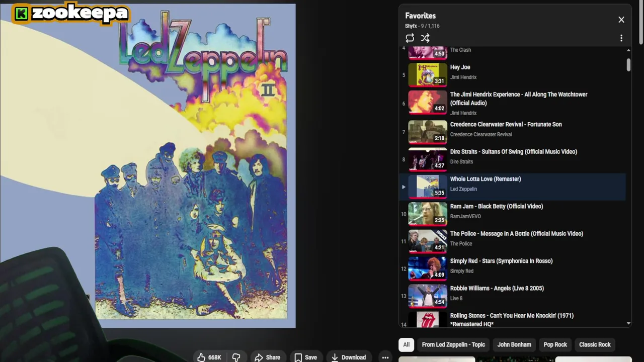Screen dimensions: 644x362
Task: Click Creedence Clearwater Revival - Fortunate Son title
Action: click(x=506, y=125)
